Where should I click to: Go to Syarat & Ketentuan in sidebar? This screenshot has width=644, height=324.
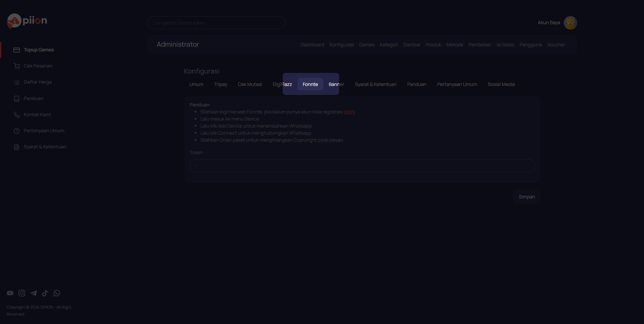(x=45, y=147)
